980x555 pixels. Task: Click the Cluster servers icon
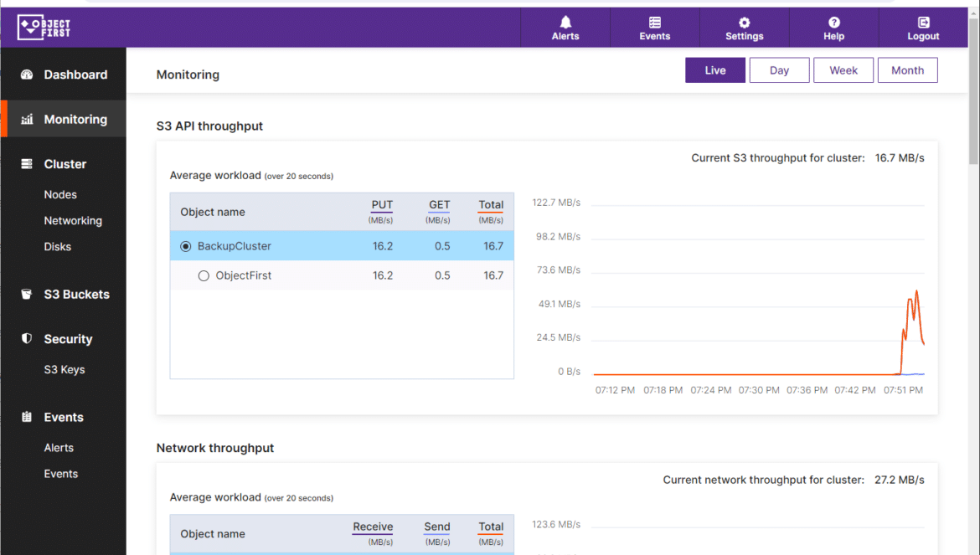[x=26, y=164]
